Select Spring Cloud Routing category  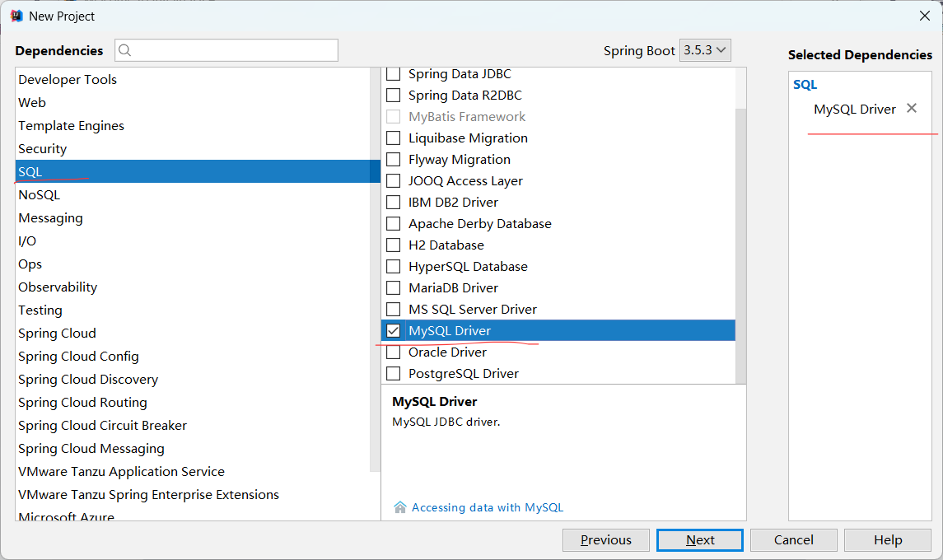coord(193,402)
